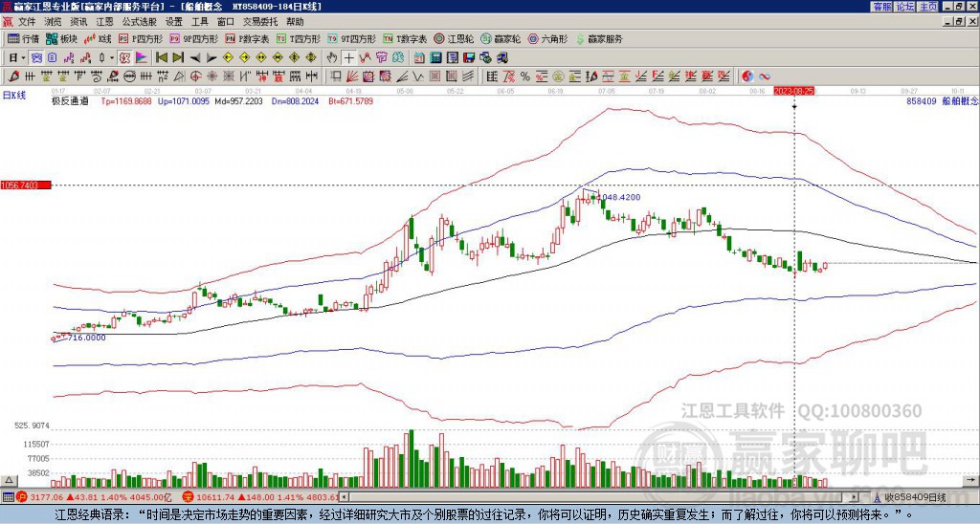Open the P数字表 tool
Screen dimensions: 980x524
click(247, 38)
